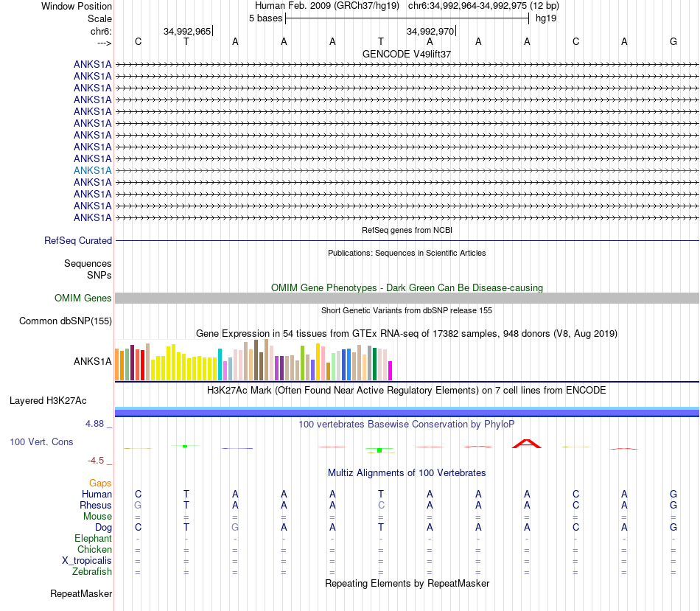
Task: Select the Mouse alignment row label
Action: click(97, 517)
